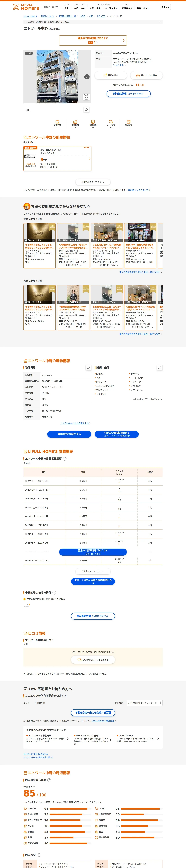Click the ログイン button
Image resolution: width=186 pixels, height=868 pixels.
[165, 7]
